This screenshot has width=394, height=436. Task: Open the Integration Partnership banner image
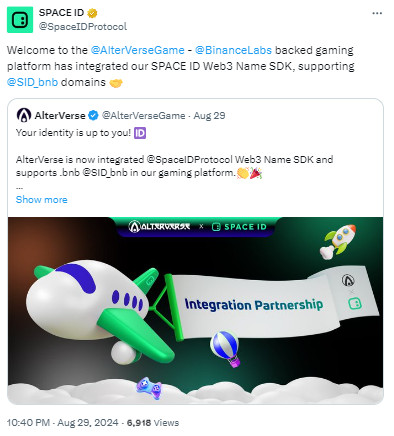tap(195, 310)
